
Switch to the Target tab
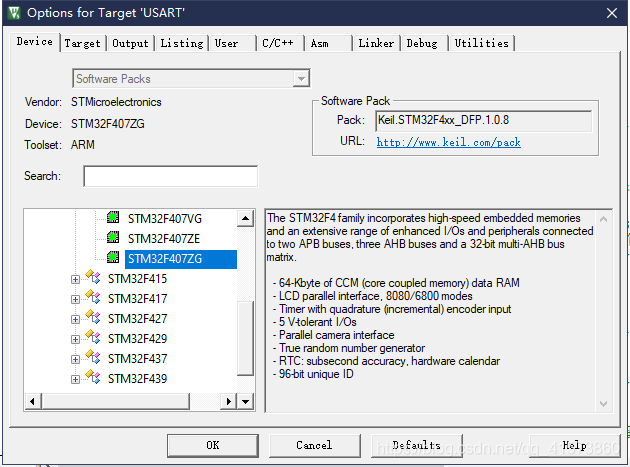(x=83, y=43)
